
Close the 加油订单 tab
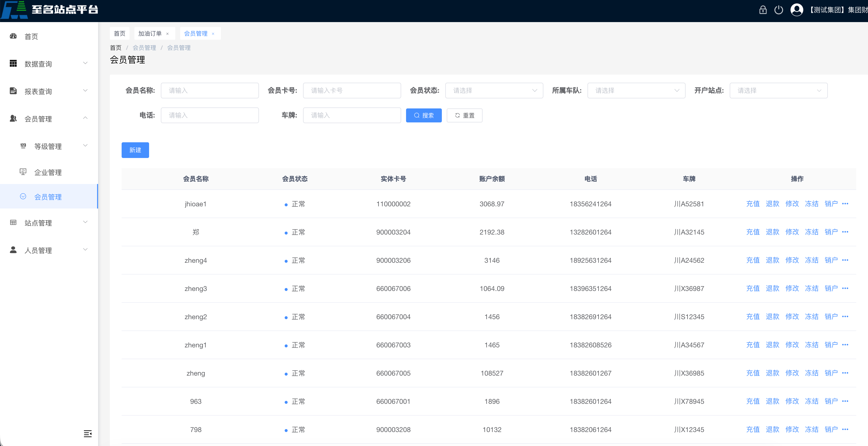click(x=167, y=34)
